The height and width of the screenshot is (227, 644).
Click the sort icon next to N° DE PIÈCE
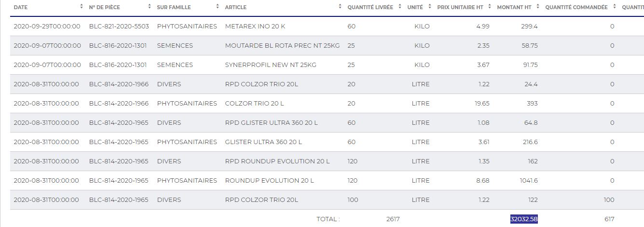click(x=150, y=7)
